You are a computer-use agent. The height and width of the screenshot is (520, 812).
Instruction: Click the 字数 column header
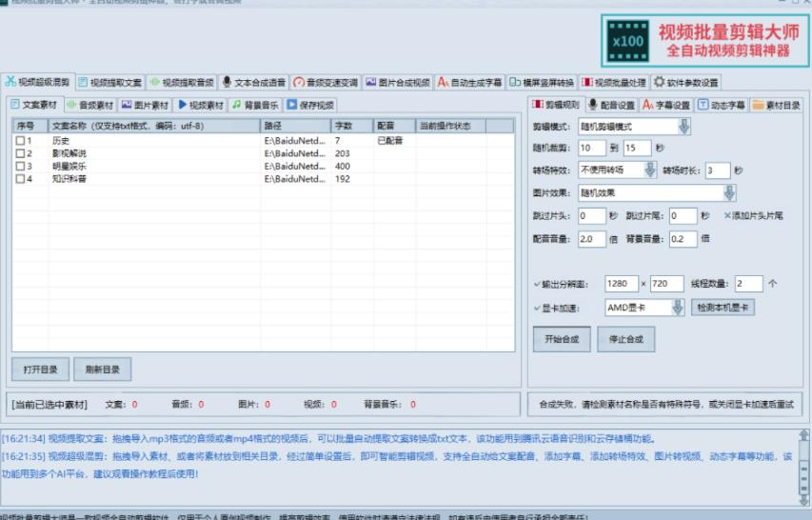pyautogui.click(x=343, y=126)
